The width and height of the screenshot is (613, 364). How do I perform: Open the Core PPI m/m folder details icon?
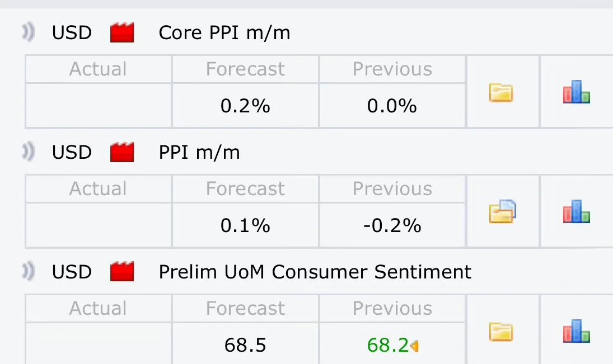pyautogui.click(x=501, y=93)
